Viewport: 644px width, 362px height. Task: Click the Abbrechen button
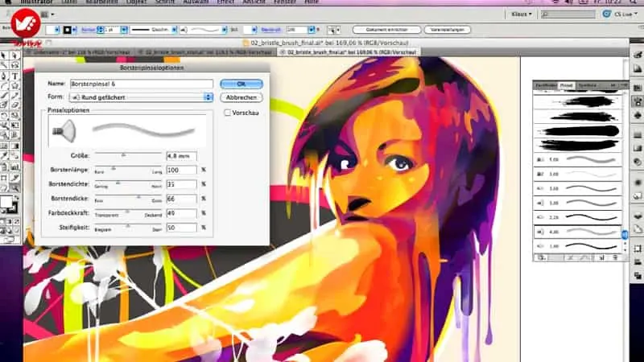pos(241,97)
